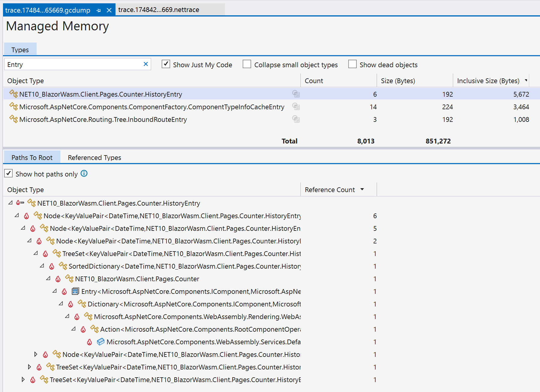Click the hot paths info icon
Screen dimensions: 540x392
coord(84,173)
